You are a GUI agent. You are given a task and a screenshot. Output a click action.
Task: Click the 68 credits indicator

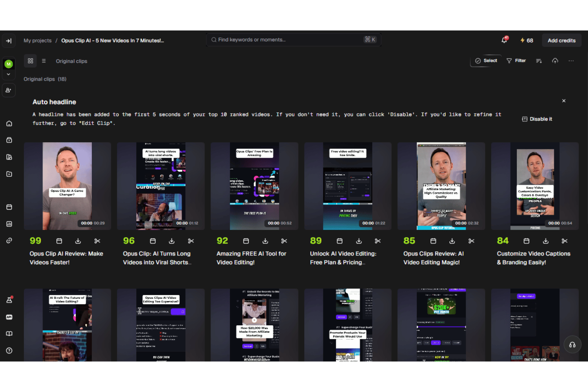527,41
